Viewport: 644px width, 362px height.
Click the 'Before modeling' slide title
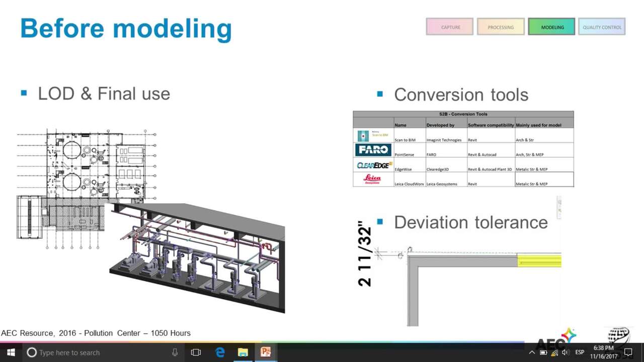(126, 28)
